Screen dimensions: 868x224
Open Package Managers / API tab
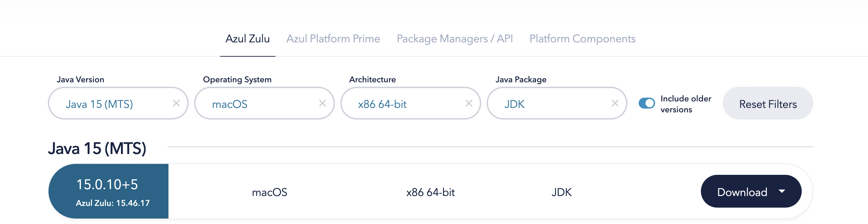coord(455,39)
